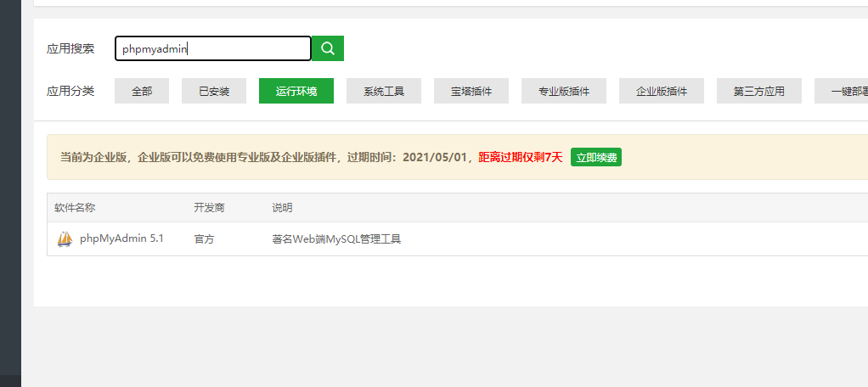Click the 应用分类 label
The height and width of the screenshot is (387, 868).
tap(70, 91)
